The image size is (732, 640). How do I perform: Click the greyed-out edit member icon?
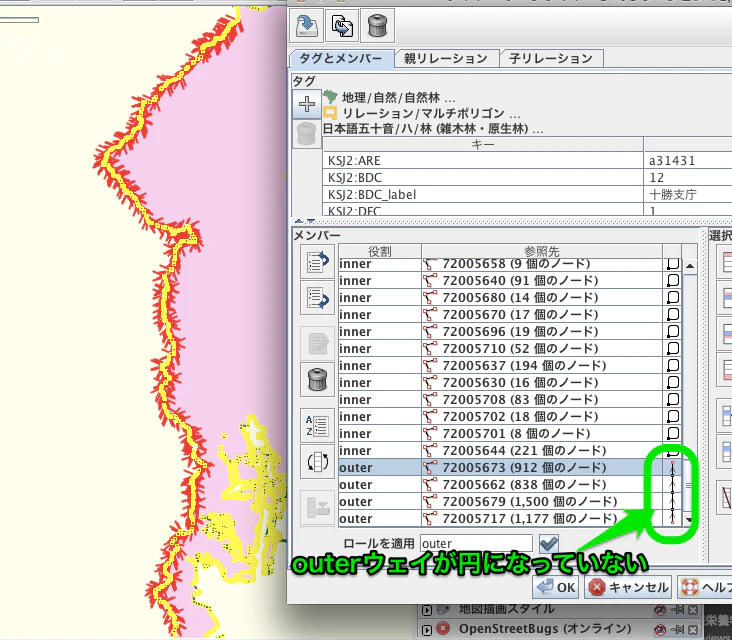(317, 344)
